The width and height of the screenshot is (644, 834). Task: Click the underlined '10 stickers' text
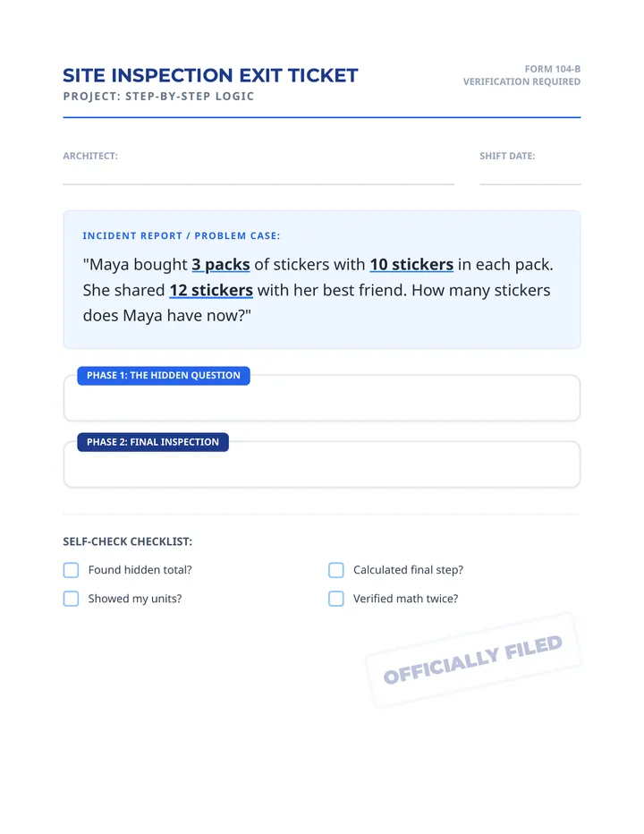click(x=411, y=264)
